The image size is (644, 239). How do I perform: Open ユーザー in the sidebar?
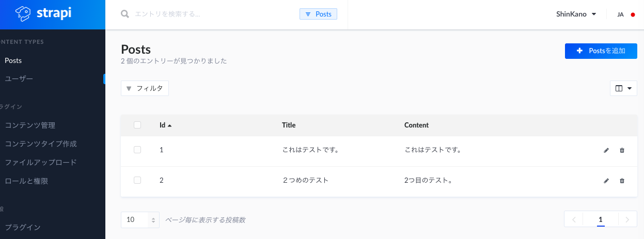click(x=19, y=79)
